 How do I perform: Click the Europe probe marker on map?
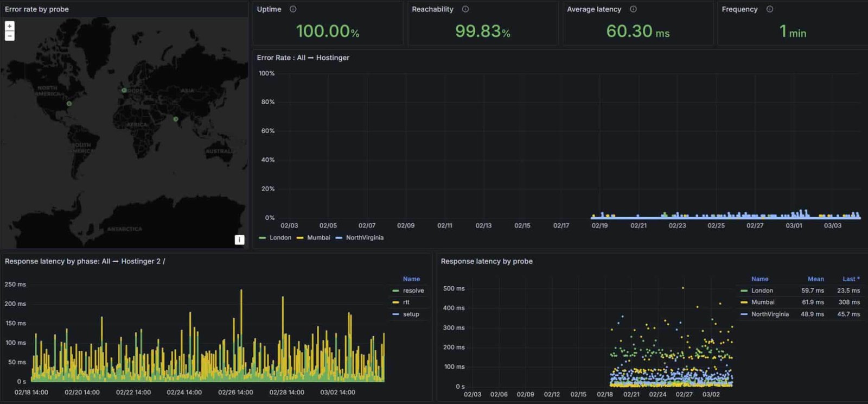click(x=124, y=90)
